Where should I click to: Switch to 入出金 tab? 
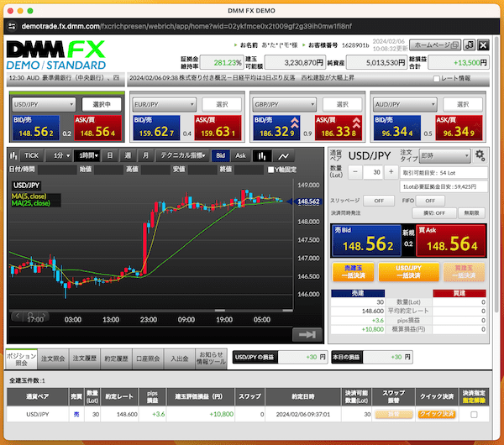[180, 359]
